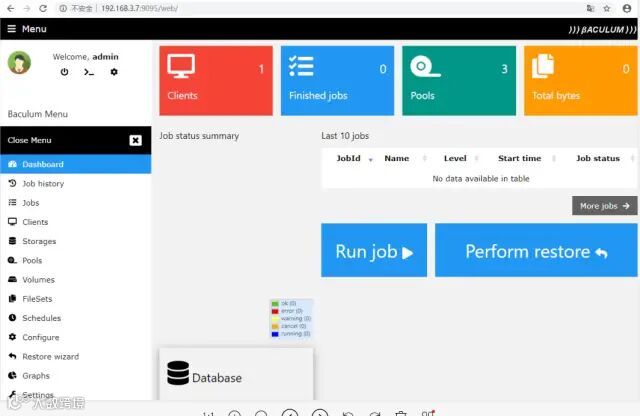Open Pools in sidebar menu
The height and width of the screenshot is (416, 640).
(76, 260)
